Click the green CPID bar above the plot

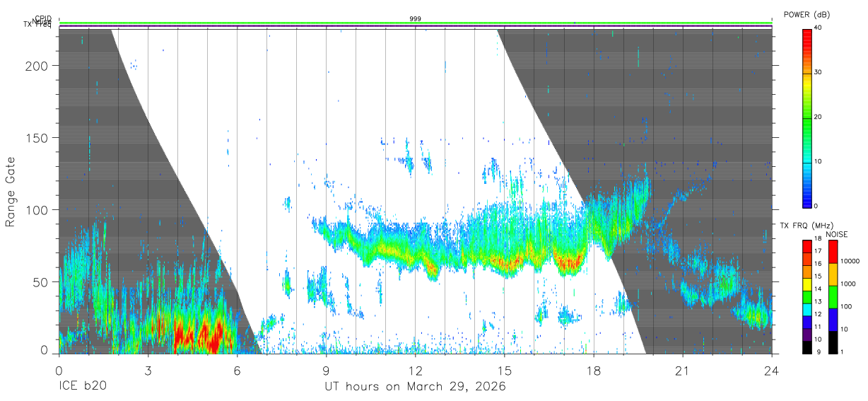coord(416,23)
